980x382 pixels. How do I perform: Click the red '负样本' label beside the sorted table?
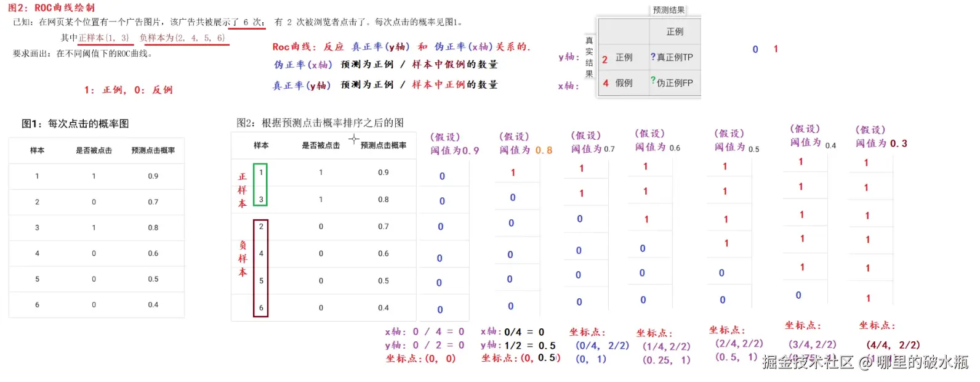click(x=243, y=259)
